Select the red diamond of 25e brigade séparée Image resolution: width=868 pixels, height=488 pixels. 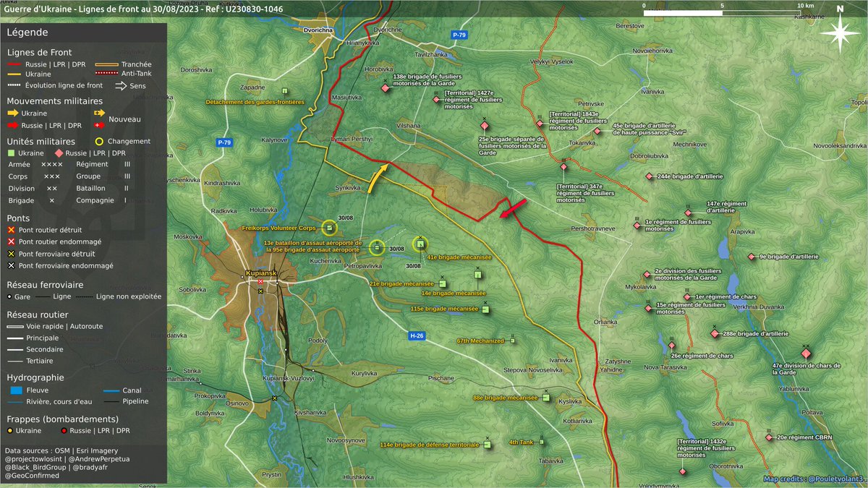click(x=485, y=126)
